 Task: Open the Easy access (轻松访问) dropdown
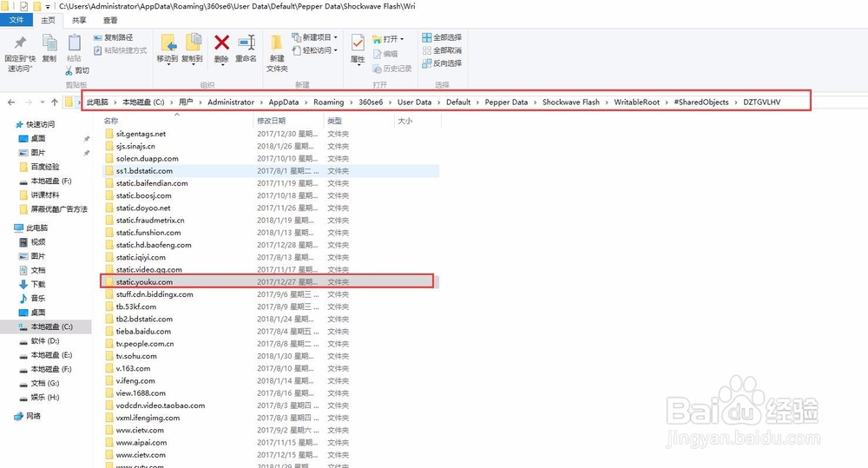[314, 50]
